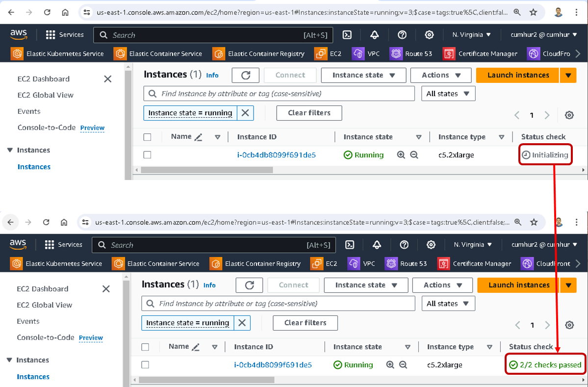Click the Find Instance search field, bottom console
Image resolution: width=588 pixels, height=387 pixels.
coord(278,304)
